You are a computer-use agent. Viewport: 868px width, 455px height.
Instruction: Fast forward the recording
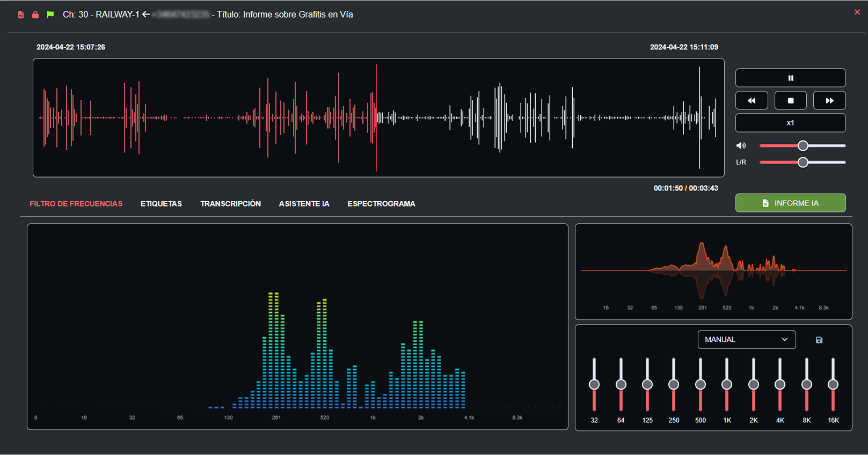tap(829, 100)
